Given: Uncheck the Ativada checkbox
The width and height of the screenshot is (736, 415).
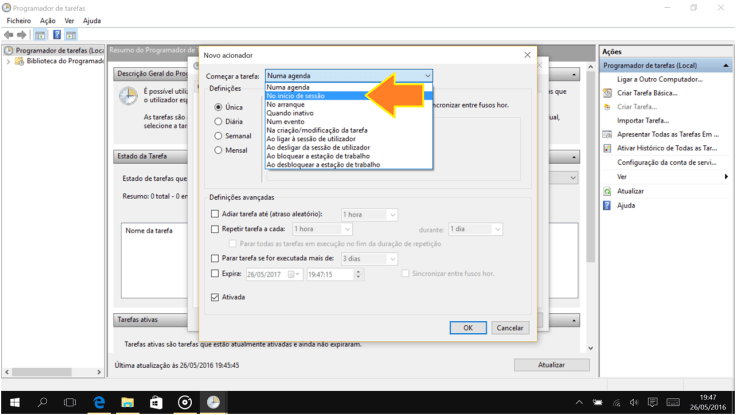Looking at the screenshot, I should pyautogui.click(x=215, y=297).
